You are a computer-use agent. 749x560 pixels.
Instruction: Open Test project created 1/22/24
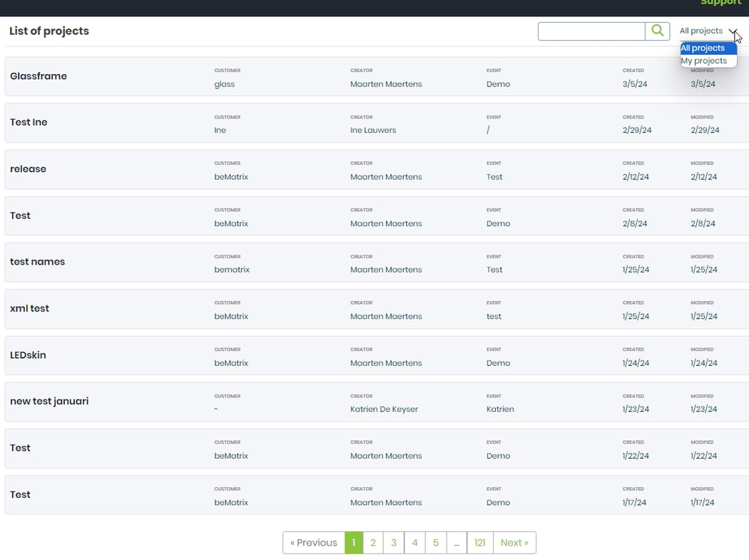[20, 448]
